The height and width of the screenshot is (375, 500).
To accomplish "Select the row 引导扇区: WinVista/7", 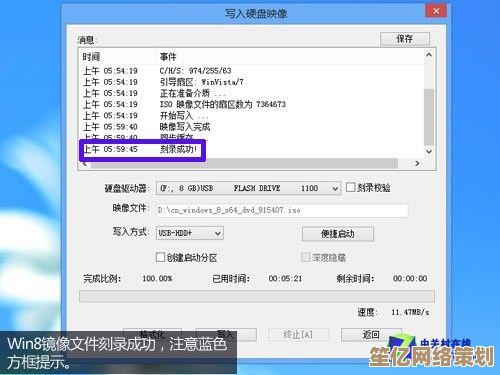I will click(252, 82).
